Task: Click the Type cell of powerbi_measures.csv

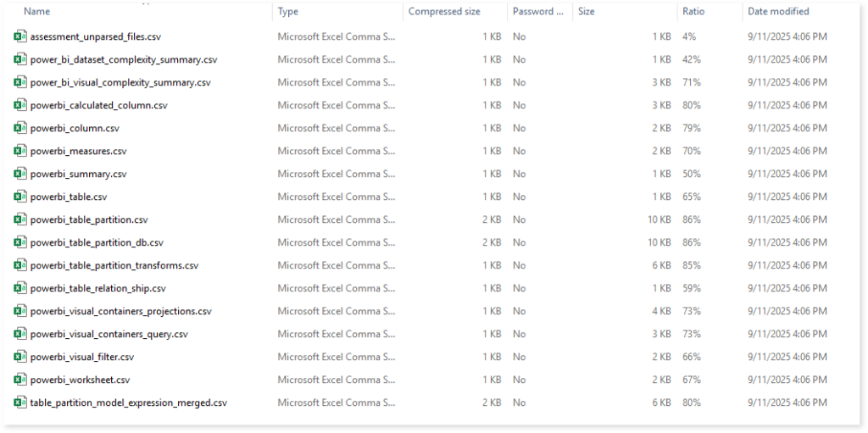Action: pyautogui.click(x=337, y=151)
